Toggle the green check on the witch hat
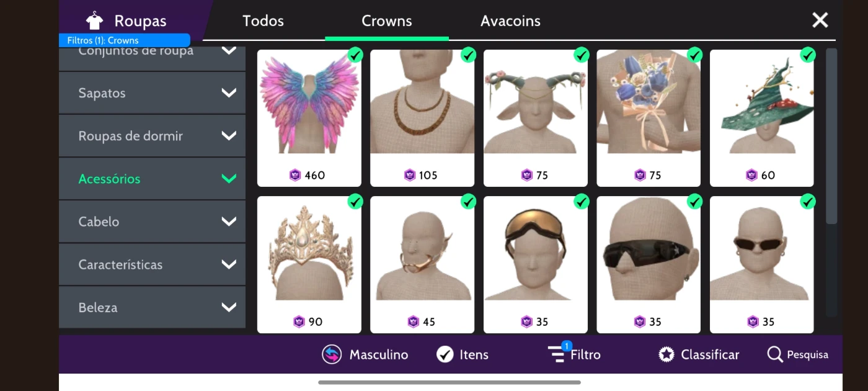The width and height of the screenshot is (868, 391). [x=808, y=55]
